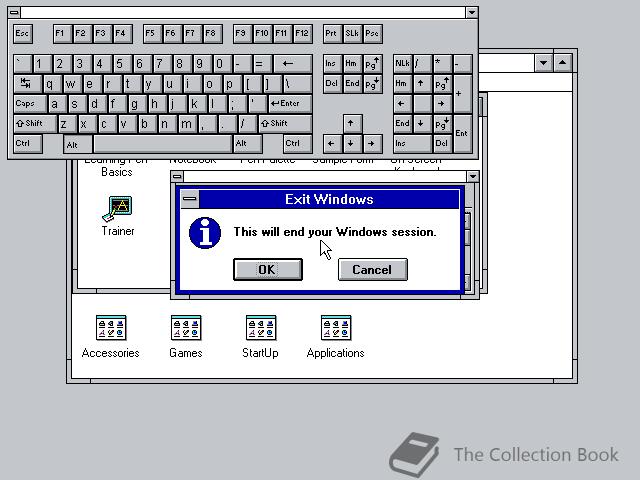Tap the right arrow in cursor cluster
This screenshot has width=640, height=480.
click(x=372, y=144)
